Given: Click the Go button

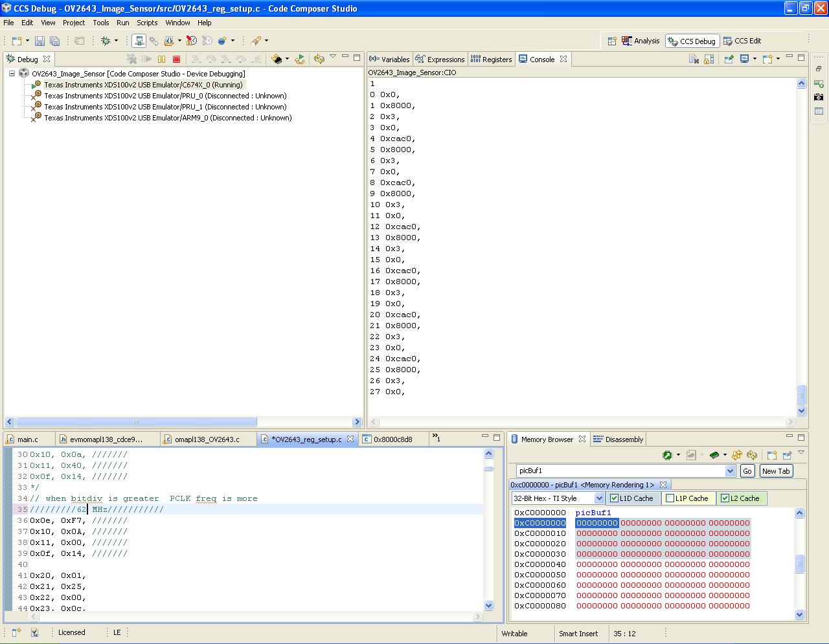Looking at the screenshot, I should click(747, 471).
